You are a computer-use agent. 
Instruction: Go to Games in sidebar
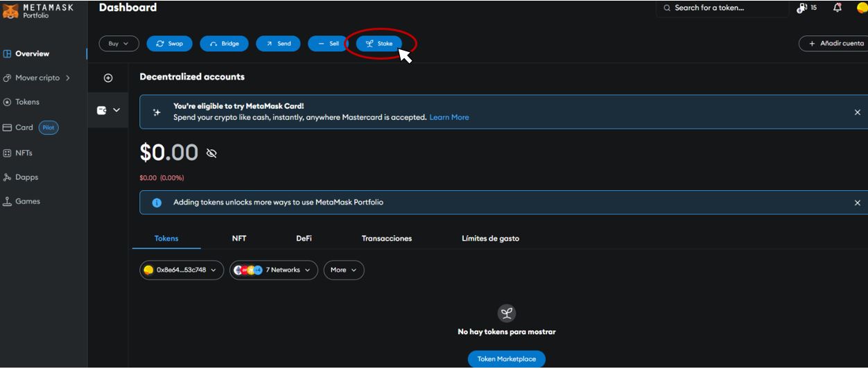click(28, 201)
